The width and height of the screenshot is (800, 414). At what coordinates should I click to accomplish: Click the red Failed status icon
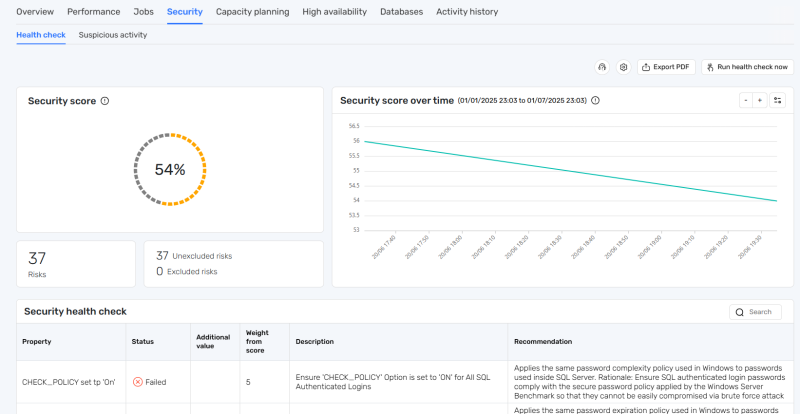coord(138,382)
